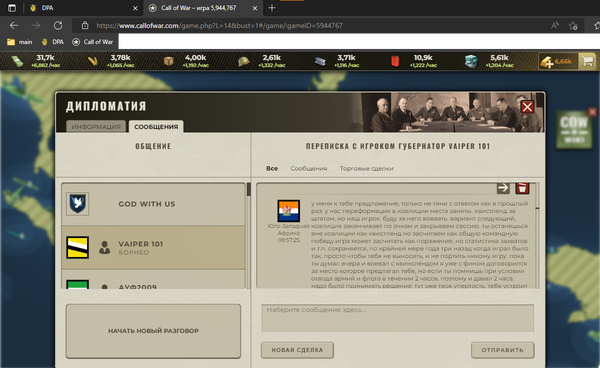Open a new browser tab

click(272, 8)
